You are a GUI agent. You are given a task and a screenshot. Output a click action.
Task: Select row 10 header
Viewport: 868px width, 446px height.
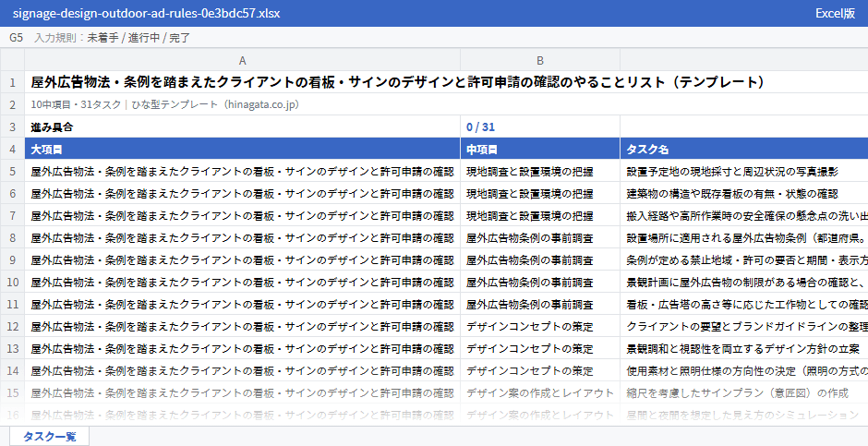pyautogui.click(x=12, y=282)
